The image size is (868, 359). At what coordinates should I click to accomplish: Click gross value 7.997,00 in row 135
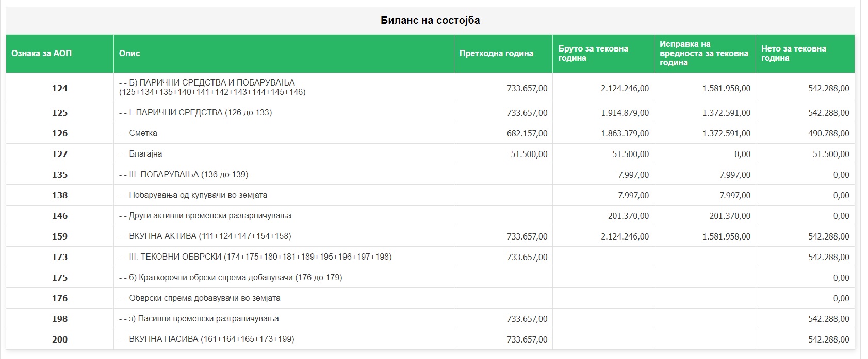[633, 175]
